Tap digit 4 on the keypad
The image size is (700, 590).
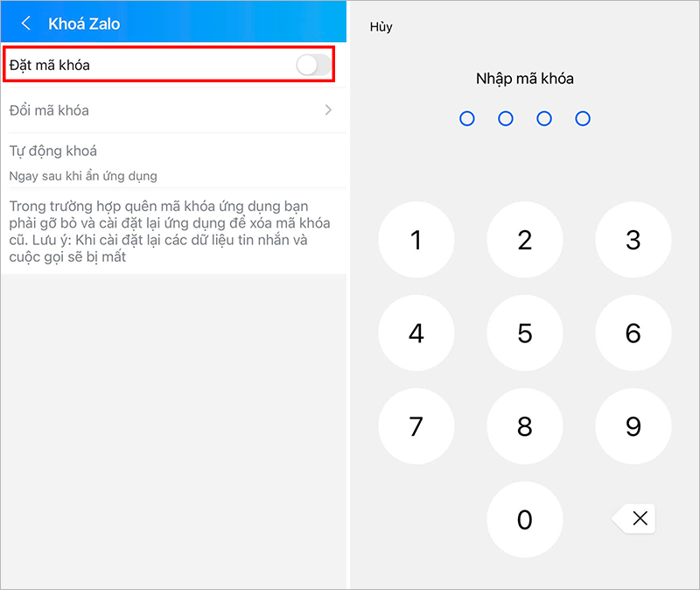[416, 333]
